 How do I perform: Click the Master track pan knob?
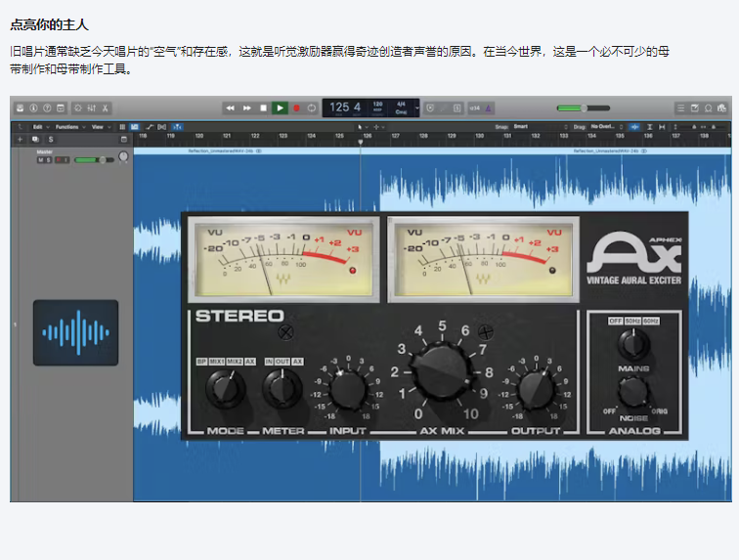[x=123, y=156]
